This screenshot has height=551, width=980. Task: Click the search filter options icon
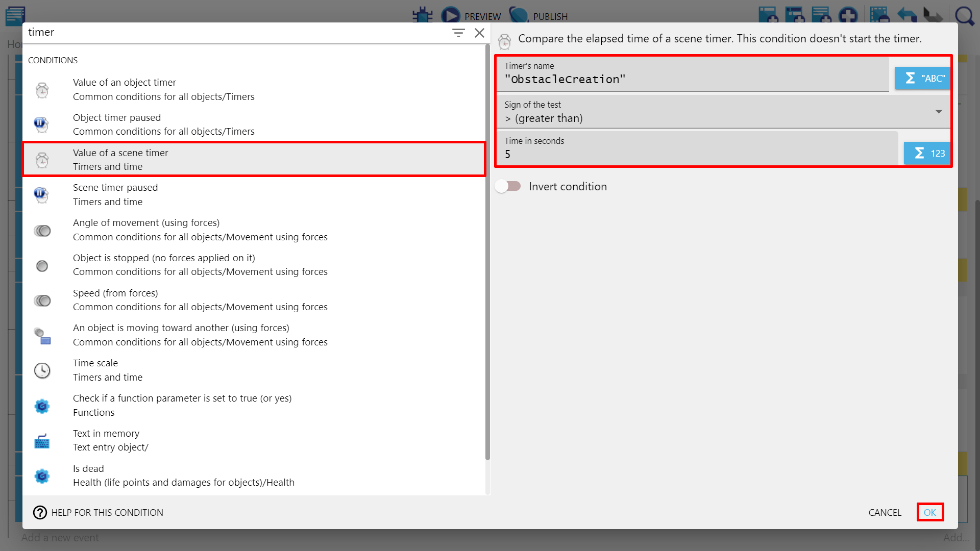(458, 33)
